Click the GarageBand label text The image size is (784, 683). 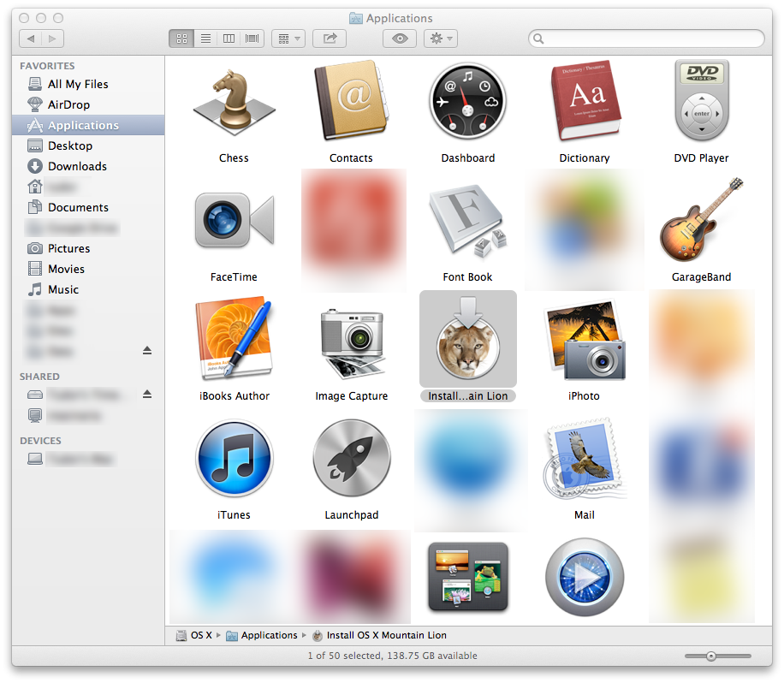tap(701, 277)
